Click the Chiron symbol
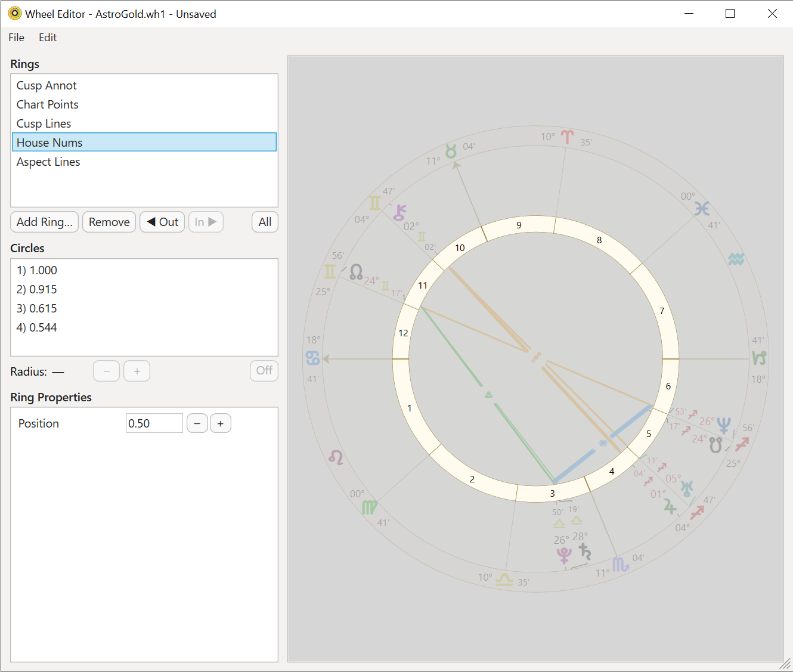The width and height of the screenshot is (793, 672). 399,212
